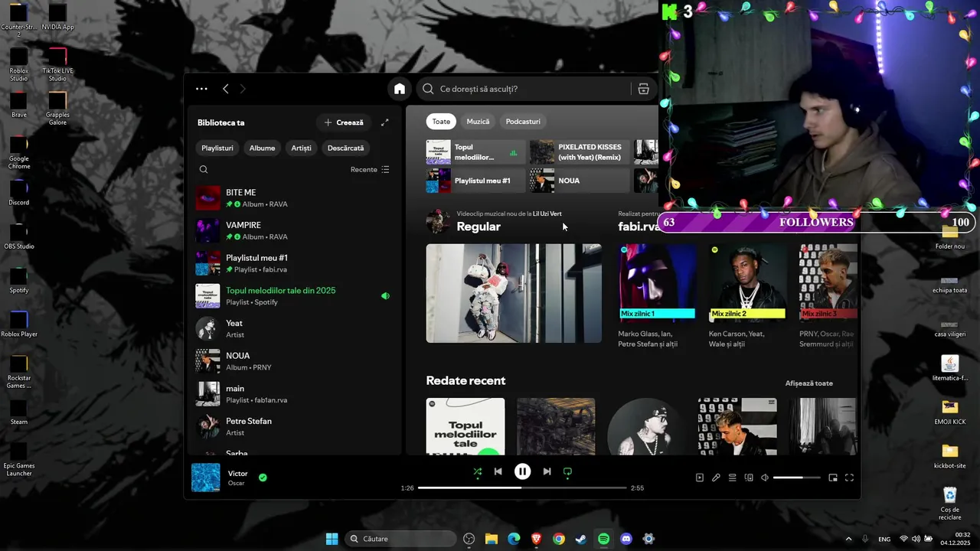
Task: Select the Roblox Player desktop icon
Action: tap(19, 324)
